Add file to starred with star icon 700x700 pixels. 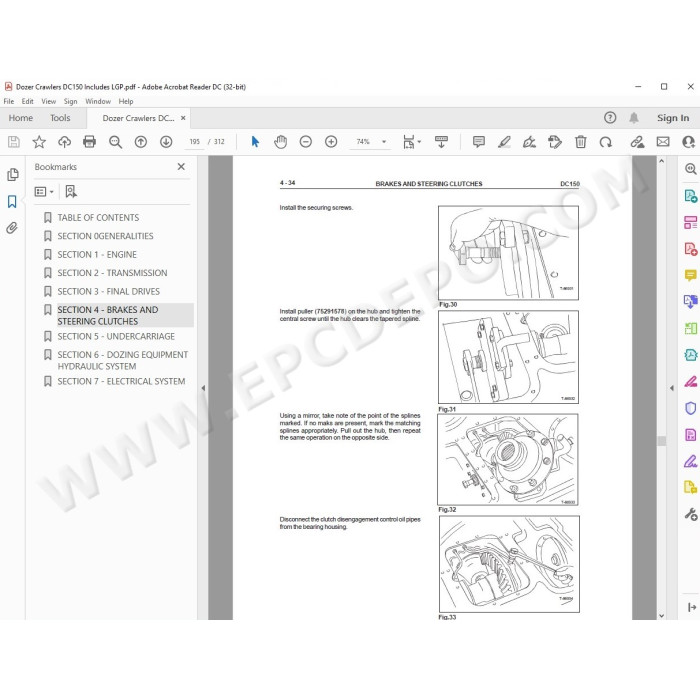tap(39, 142)
